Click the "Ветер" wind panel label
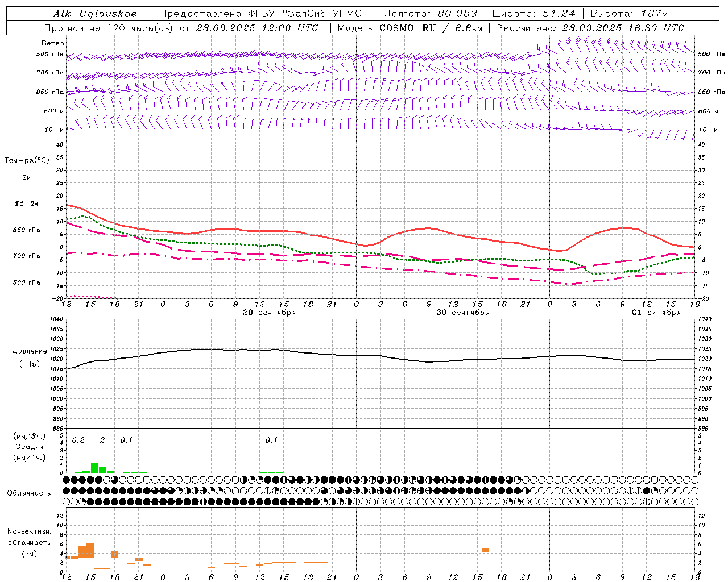Screen dimensions: 728x582 tap(53, 43)
